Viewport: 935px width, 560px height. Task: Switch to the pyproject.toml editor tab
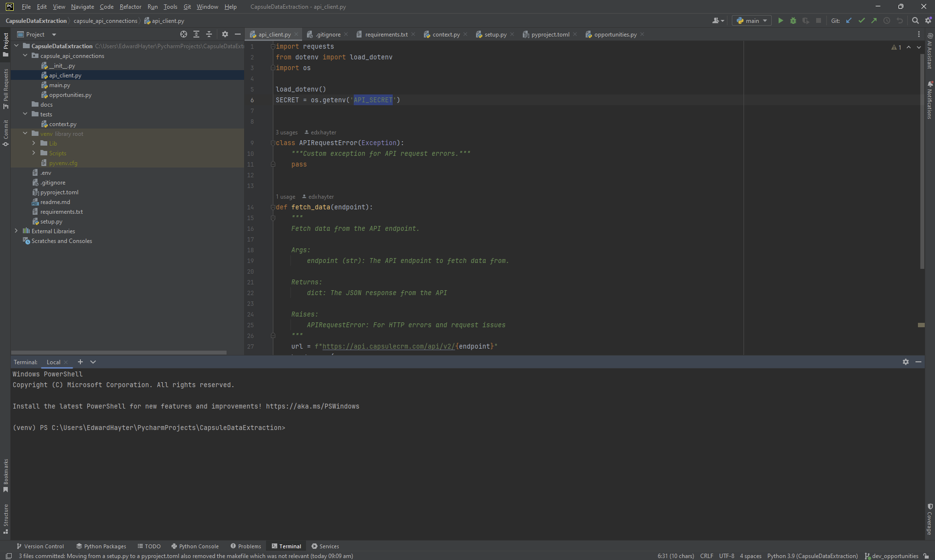(550, 35)
